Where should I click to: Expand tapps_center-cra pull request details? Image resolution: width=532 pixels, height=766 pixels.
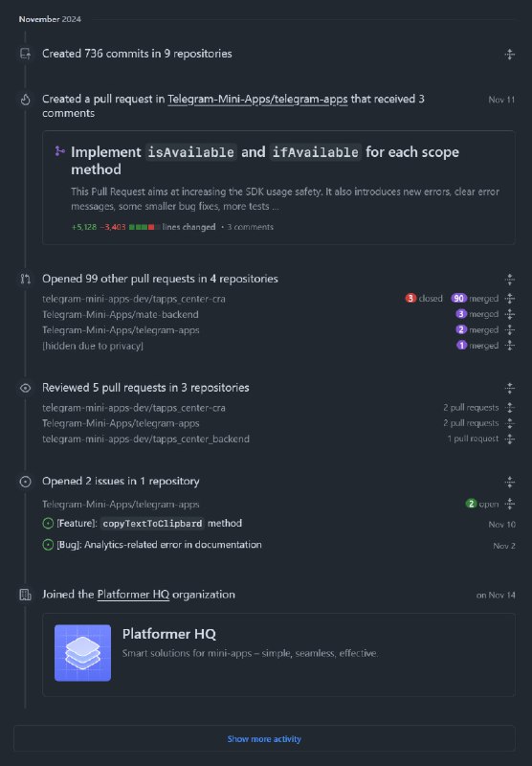tap(510, 299)
